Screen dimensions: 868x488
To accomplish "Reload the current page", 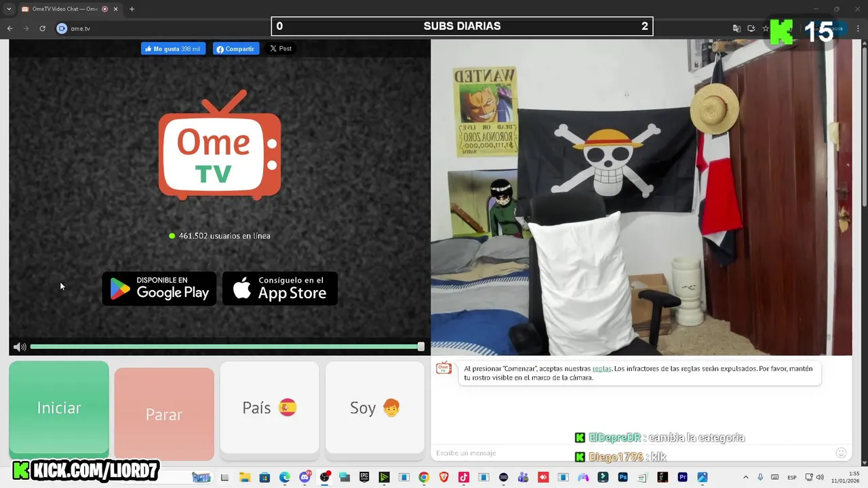I will pyautogui.click(x=43, y=28).
